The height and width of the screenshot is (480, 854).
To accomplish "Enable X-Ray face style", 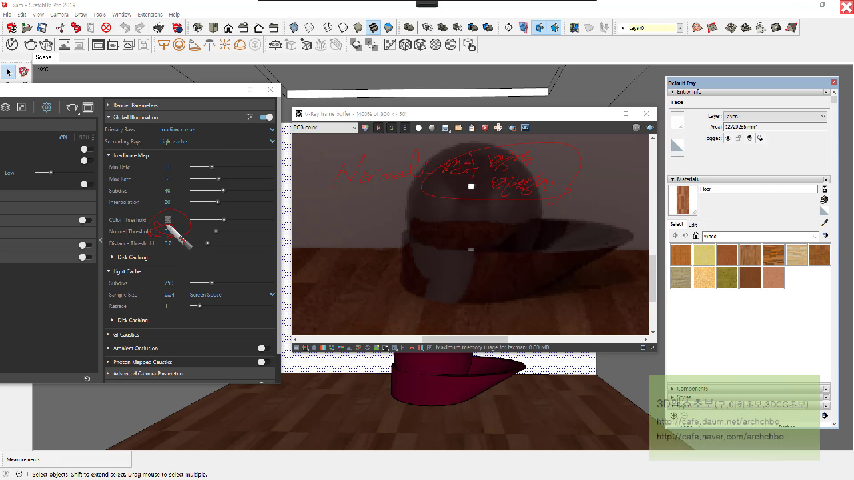I will click(294, 27).
